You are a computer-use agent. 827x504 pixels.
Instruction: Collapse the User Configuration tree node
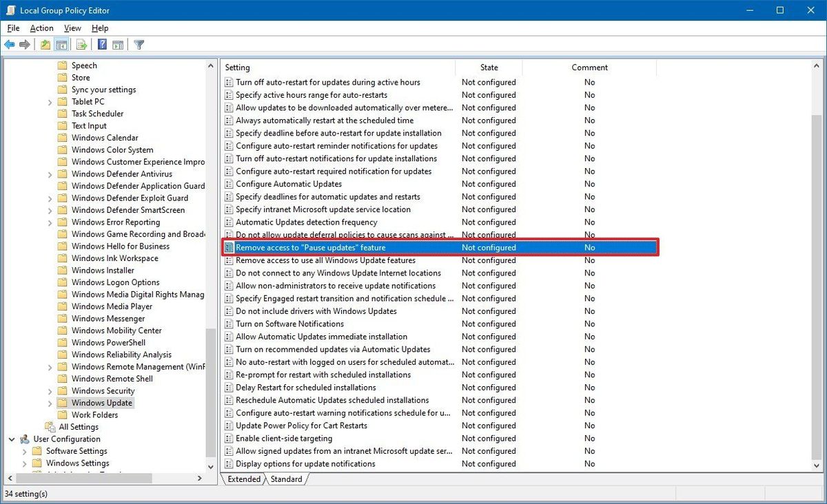(12, 439)
